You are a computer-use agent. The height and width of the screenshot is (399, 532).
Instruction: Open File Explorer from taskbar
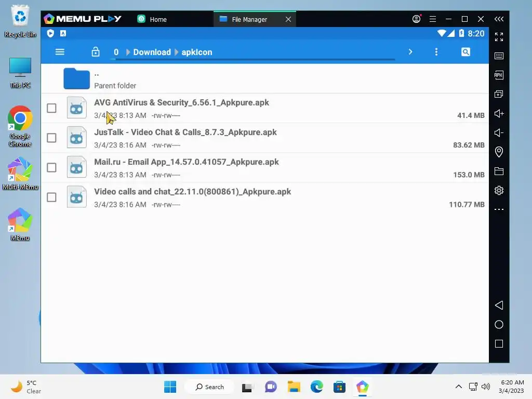pyautogui.click(x=294, y=387)
